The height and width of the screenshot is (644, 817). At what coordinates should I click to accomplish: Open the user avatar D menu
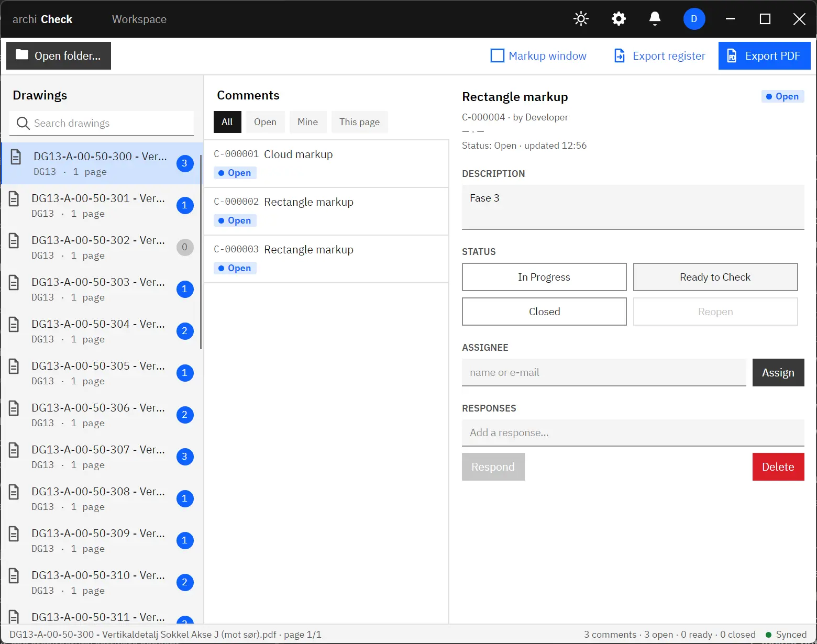pyautogui.click(x=694, y=19)
